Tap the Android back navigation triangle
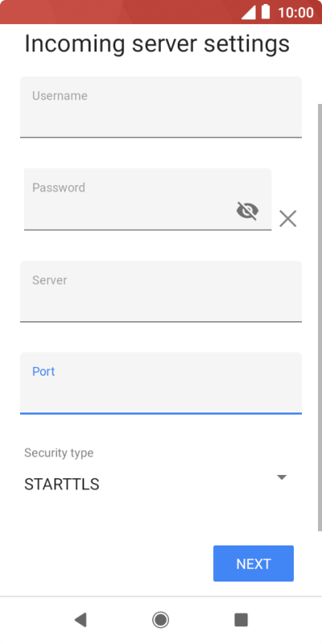This screenshot has height=644, width=322. pos(80,619)
